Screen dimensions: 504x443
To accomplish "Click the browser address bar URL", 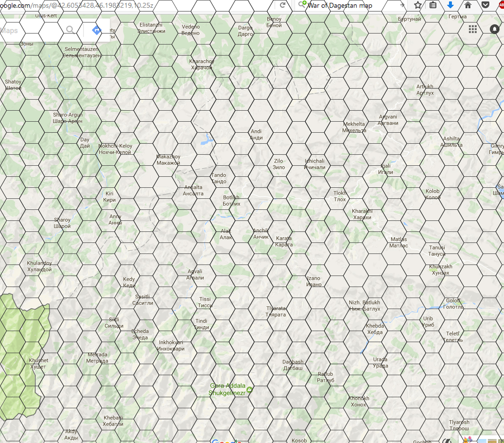I will tap(77, 6).
